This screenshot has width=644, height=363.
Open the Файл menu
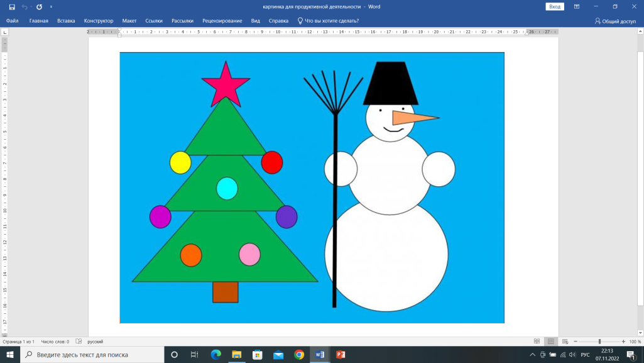tap(13, 21)
